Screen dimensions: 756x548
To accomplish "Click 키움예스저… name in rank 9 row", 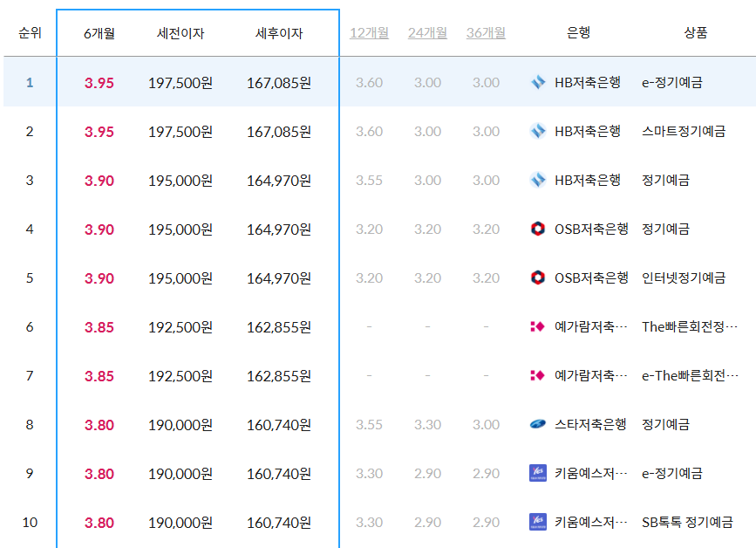I will pos(590,473).
